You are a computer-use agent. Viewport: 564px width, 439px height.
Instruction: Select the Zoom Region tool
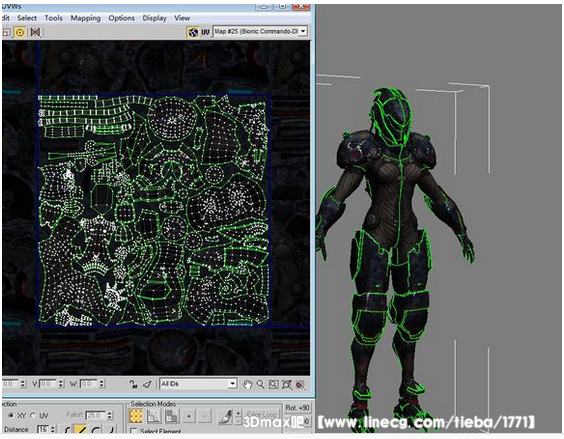click(x=273, y=384)
